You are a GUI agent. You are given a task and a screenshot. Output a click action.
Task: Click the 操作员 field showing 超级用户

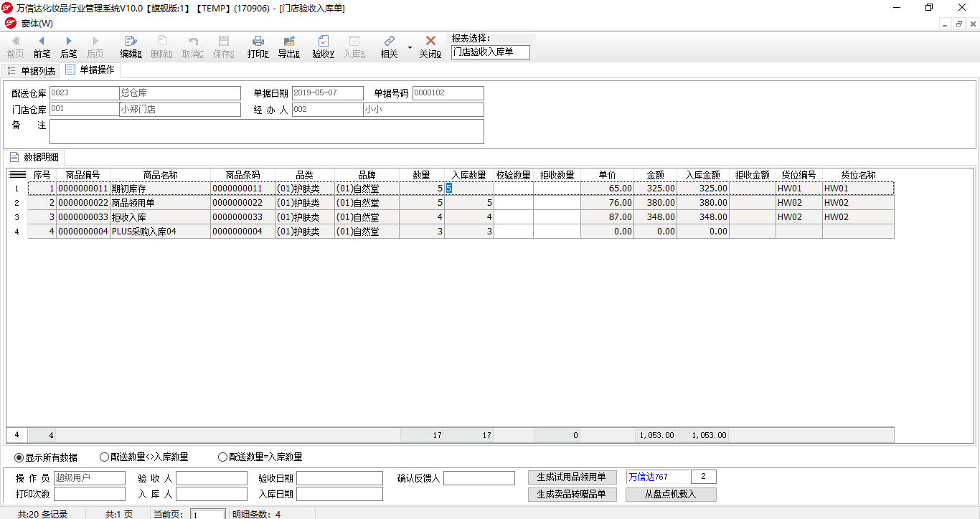coord(90,477)
